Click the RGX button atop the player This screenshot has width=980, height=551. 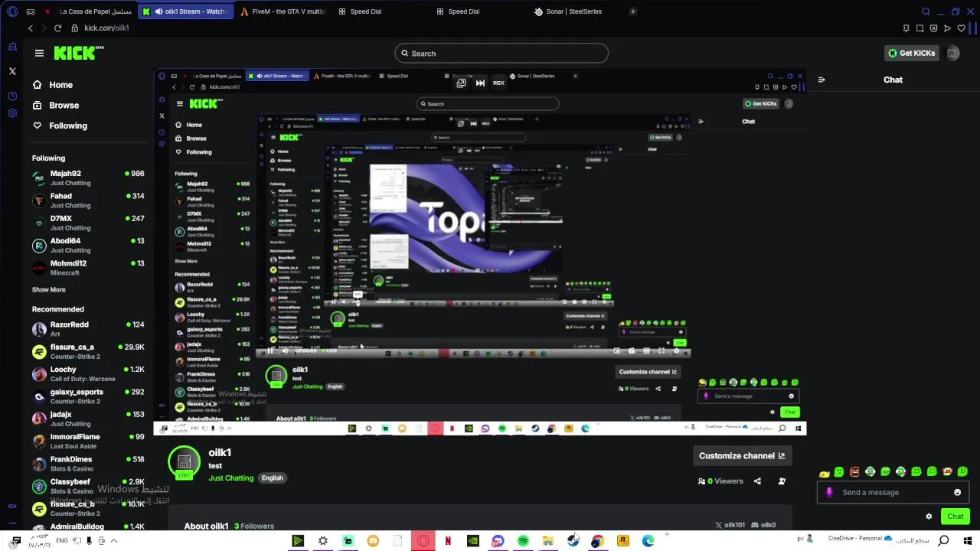tap(498, 83)
